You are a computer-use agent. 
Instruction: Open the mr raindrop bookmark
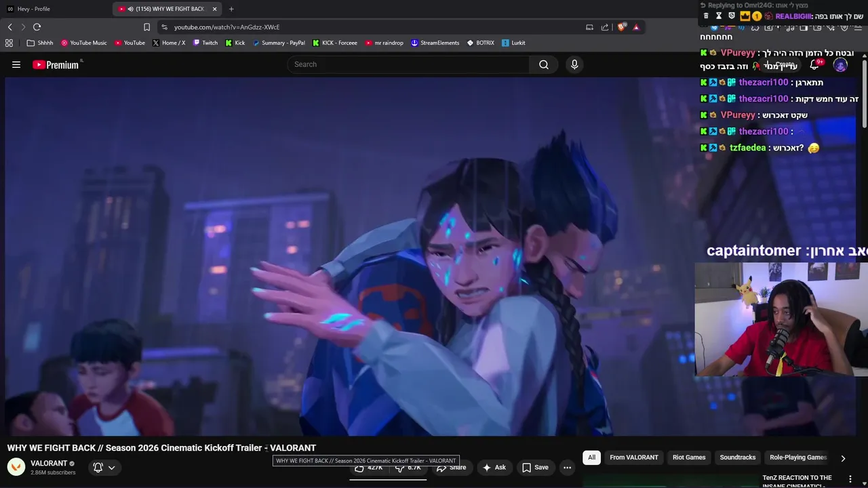point(384,43)
